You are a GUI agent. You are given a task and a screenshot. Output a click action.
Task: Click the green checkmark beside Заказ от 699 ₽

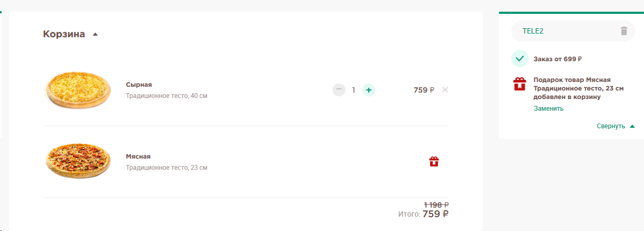click(x=519, y=59)
